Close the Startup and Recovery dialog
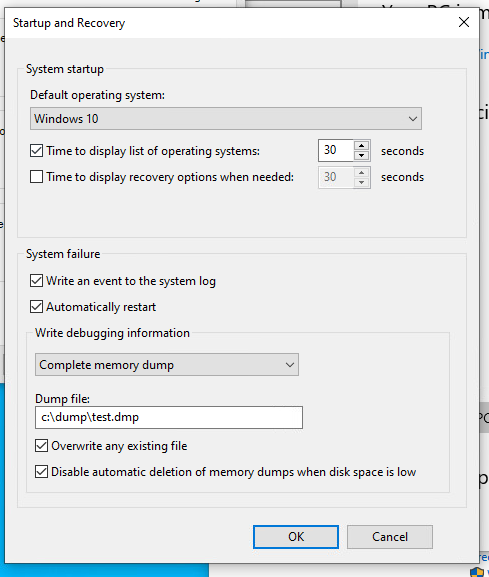 tap(464, 22)
